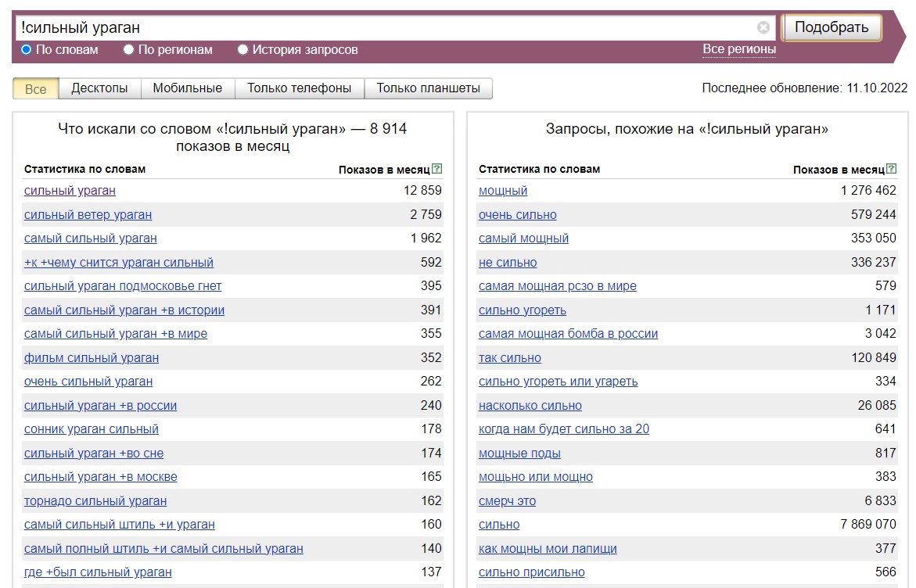Click help icon beside right 'Показов в месяц'

pyautogui.click(x=892, y=169)
